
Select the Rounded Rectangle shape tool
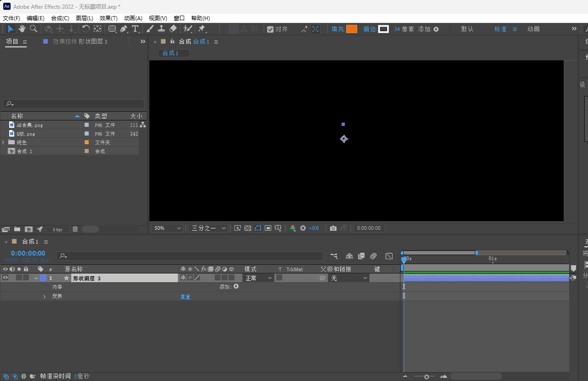112,29
